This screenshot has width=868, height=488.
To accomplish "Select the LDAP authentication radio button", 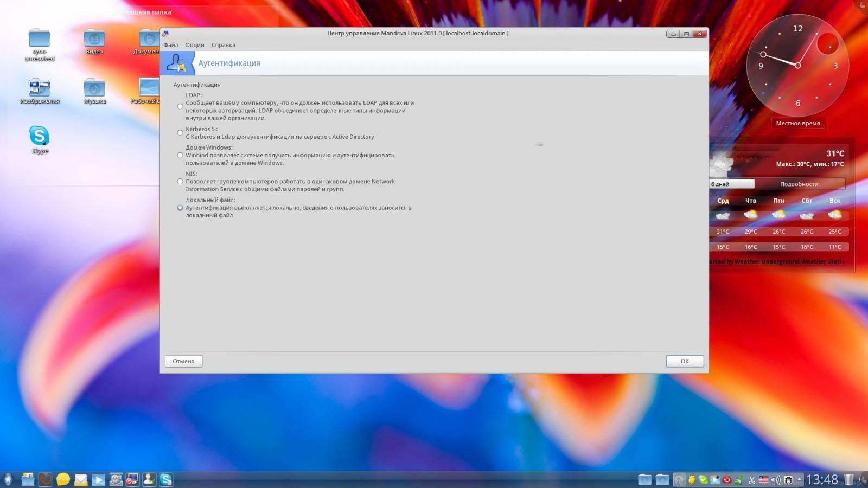I will (180, 106).
